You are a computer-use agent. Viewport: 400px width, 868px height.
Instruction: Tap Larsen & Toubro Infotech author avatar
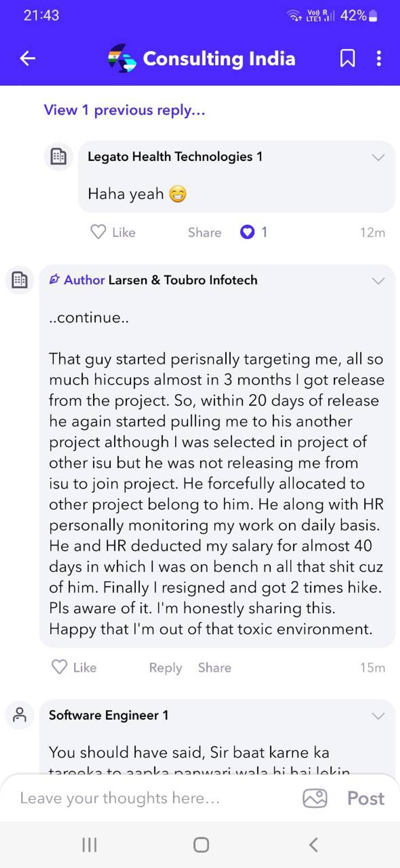(x=19, y=280)
